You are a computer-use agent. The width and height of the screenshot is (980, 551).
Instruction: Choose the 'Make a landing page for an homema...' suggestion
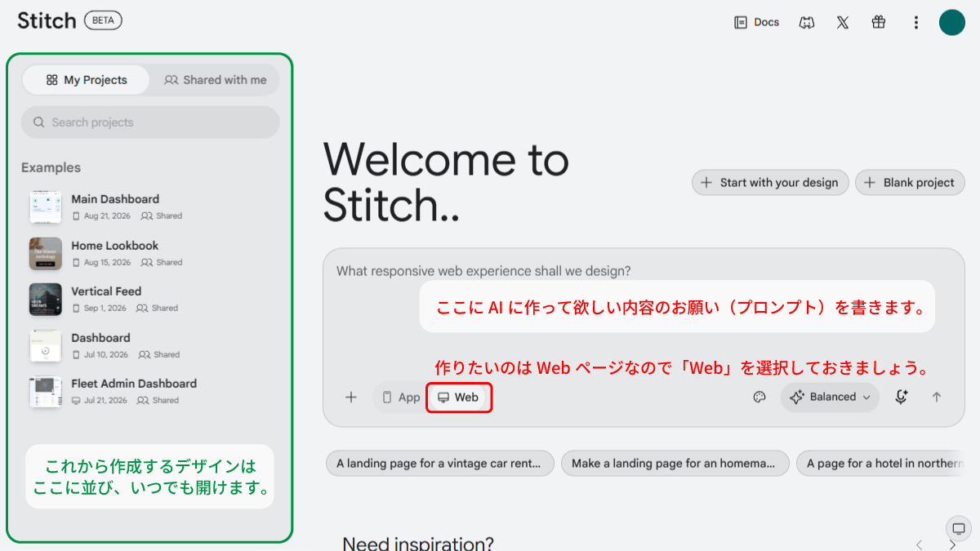(675, 464)
